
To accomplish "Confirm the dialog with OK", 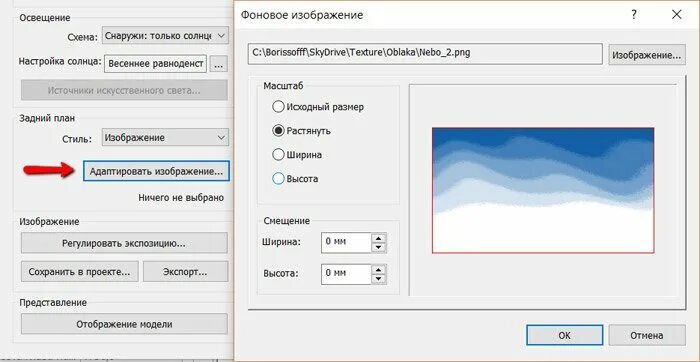I will coord(564,335).
